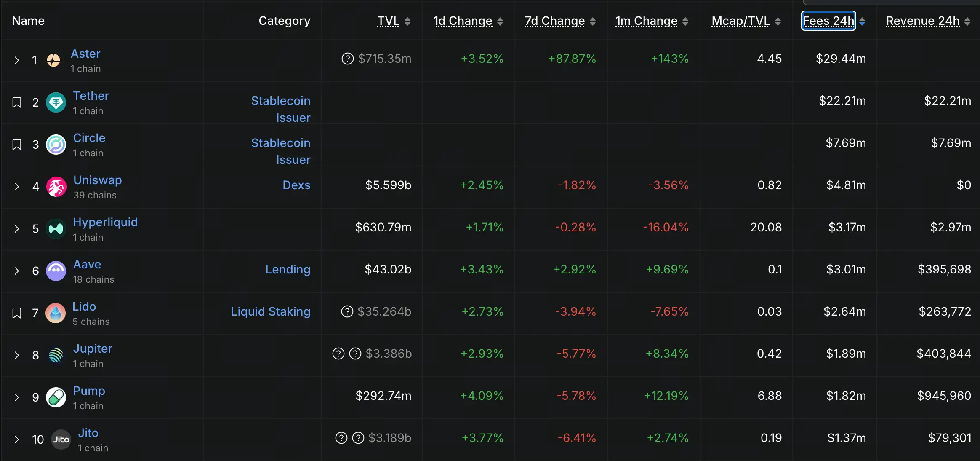Image resolution: width=980 pixels, height=461 pixels.
Task: Open the Circle protocol link
Action: pos(89,138)
